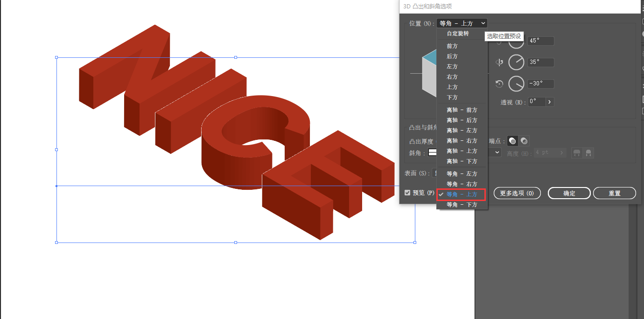Click the Z-axis rotation icon beside -30°

[499, 84]
